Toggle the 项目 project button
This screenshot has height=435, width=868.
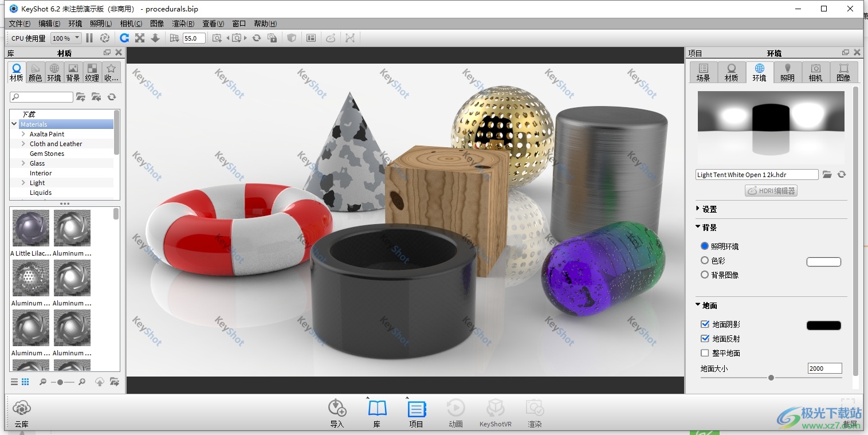[417, 414]
